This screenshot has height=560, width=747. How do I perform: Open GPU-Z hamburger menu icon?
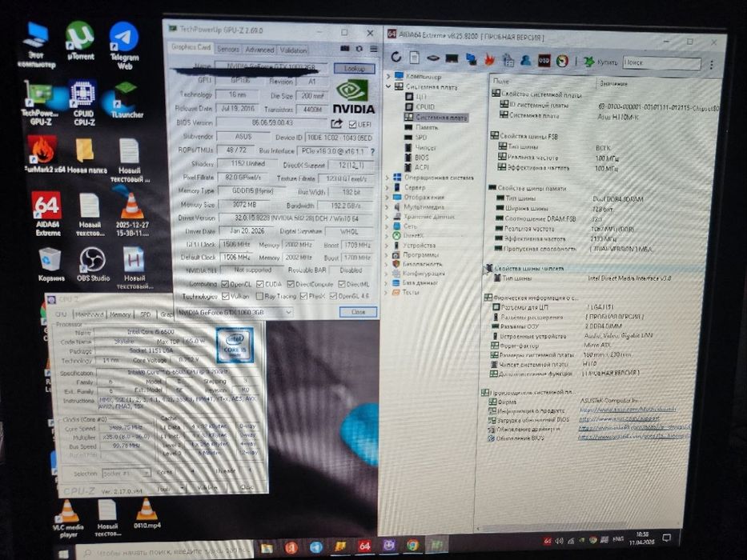pos(374,49)
